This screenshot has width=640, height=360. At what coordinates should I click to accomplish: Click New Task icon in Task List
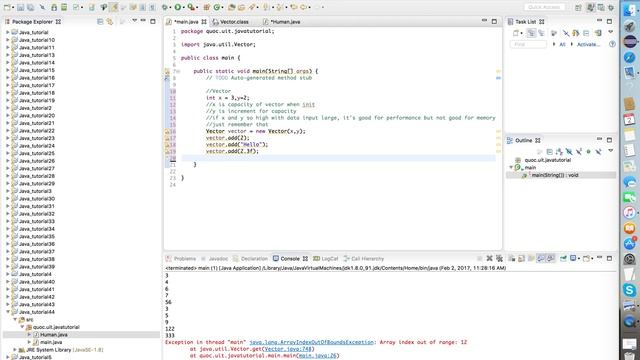(x=516, y=33)
